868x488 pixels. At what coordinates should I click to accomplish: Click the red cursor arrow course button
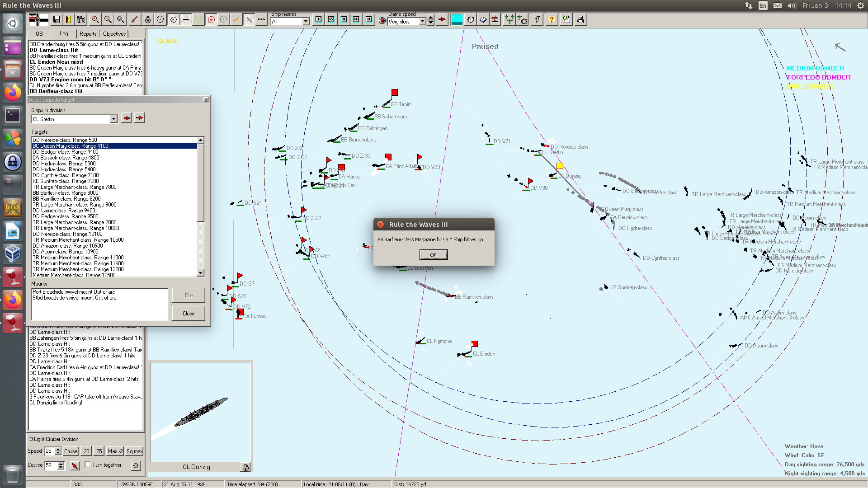pos(75,465)
